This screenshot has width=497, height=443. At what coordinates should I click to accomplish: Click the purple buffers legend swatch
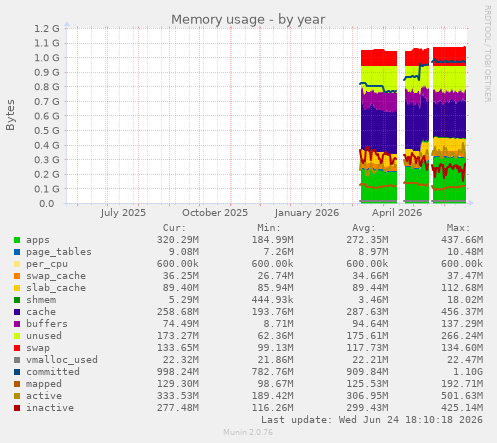17,324
